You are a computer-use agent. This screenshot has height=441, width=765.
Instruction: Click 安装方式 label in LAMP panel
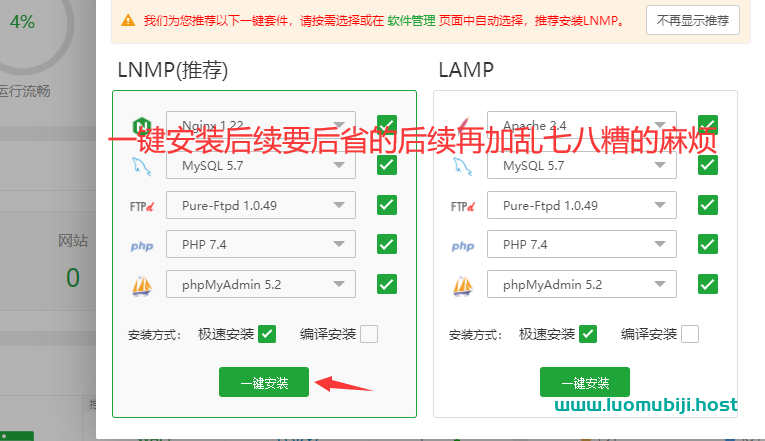pyautogui.click(x=475, y=335)
